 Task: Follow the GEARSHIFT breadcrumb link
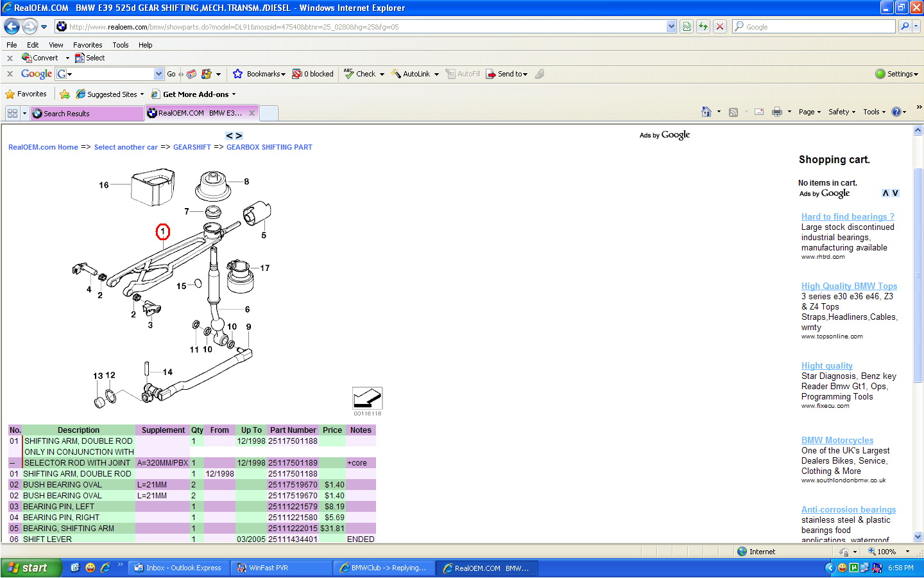[x=192, y=147]
